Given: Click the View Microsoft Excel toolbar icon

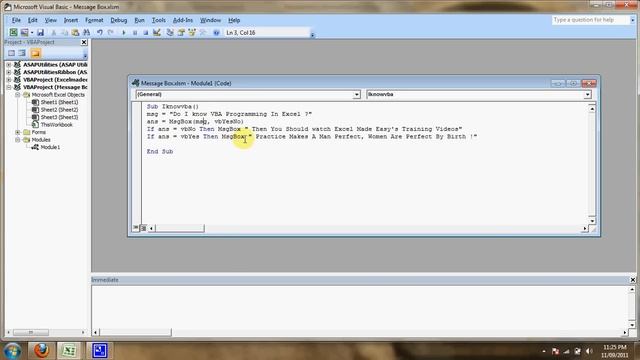Looking at the screenshot, I should pos(13,32).
